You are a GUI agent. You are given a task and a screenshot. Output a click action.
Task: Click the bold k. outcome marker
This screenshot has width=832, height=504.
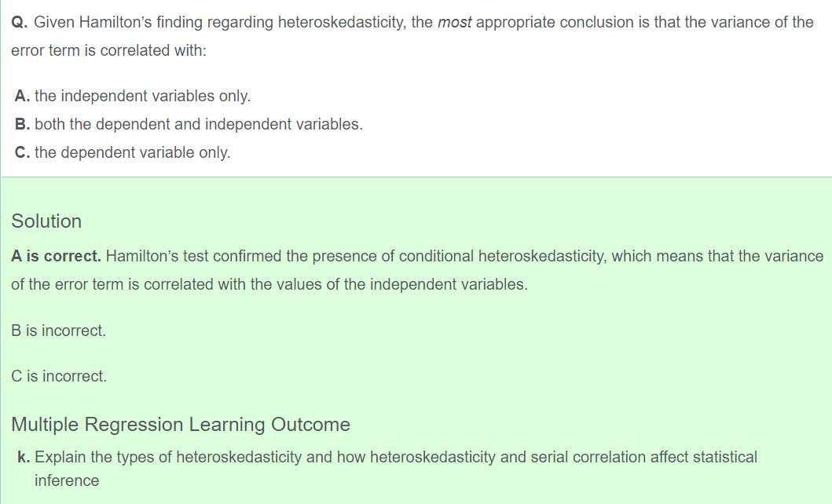(24, 457)
